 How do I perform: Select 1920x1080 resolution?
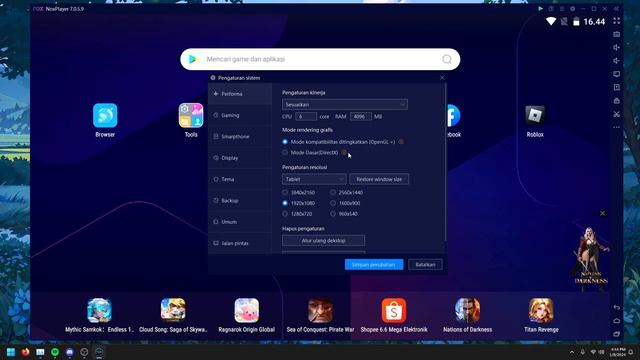coord(285,203)
